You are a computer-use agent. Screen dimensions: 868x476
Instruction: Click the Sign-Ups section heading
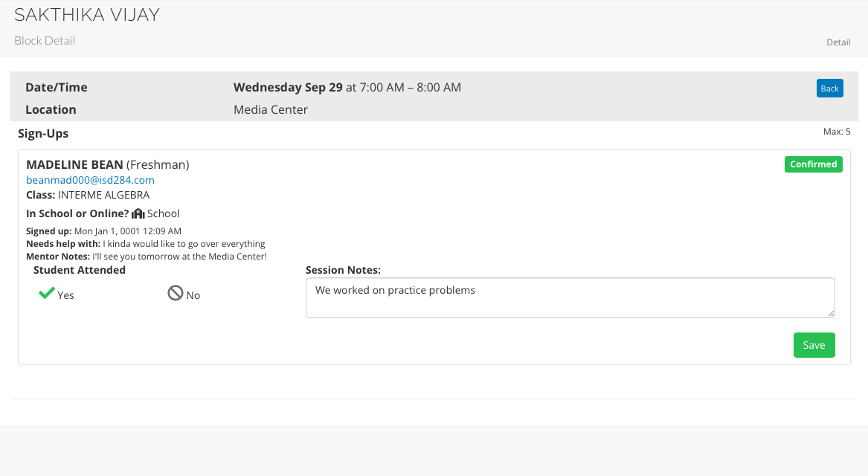pos(43,134)
